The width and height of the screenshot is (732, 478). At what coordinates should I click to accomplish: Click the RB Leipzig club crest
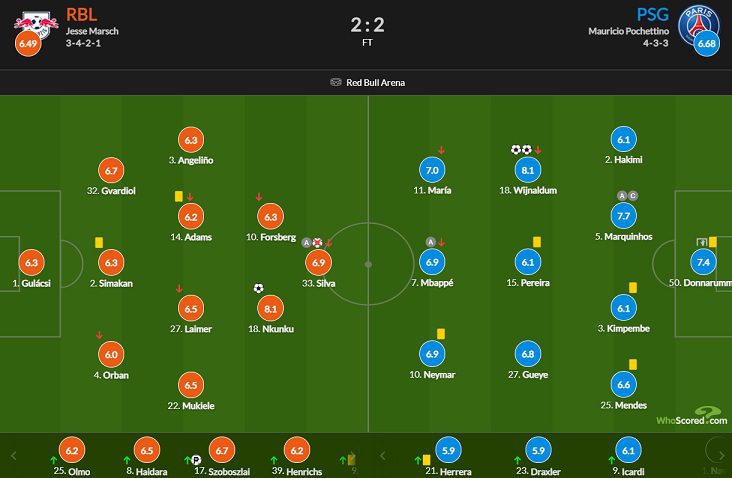click(x=36, y=25)
